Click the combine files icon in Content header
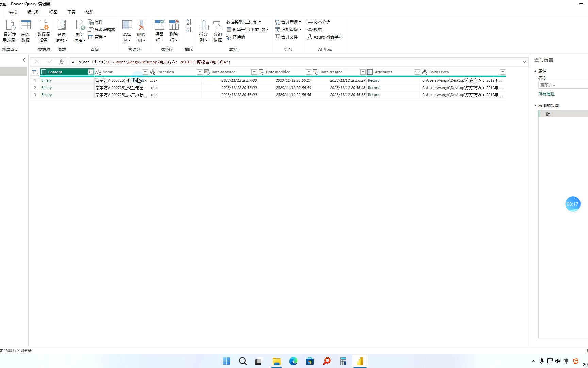 tap(91, 72)
